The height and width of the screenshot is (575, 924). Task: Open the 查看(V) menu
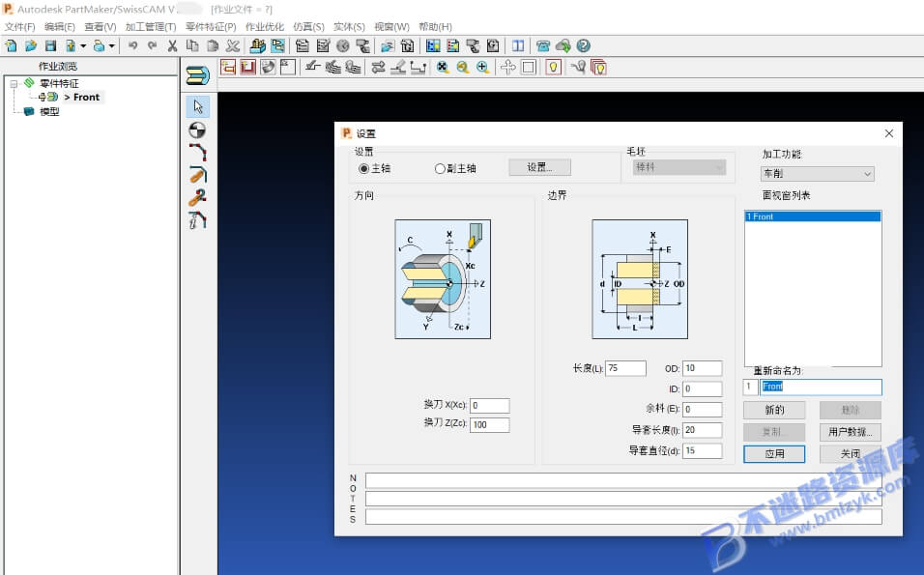tap(101, 26)
